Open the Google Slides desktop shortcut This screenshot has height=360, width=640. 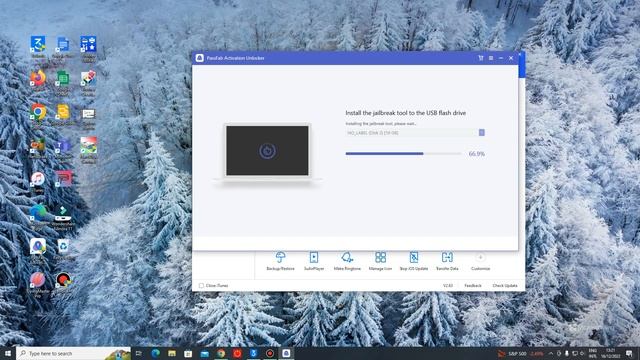[63, 112]
